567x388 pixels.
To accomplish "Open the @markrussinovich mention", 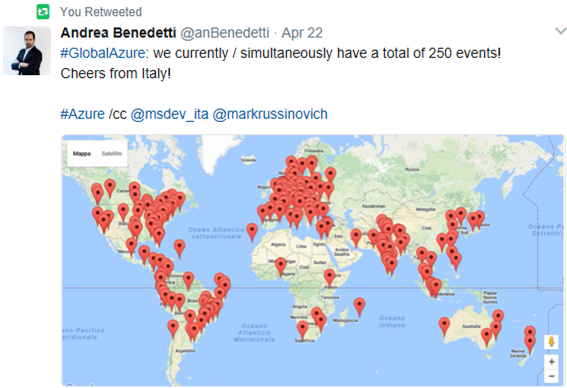I will [x=270, y=114].
